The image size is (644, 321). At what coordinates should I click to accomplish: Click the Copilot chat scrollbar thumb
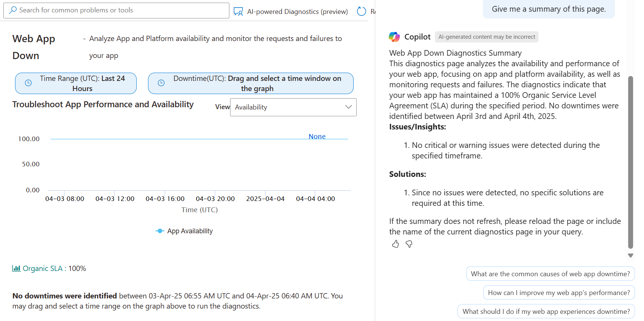click(x=630, y=162)
